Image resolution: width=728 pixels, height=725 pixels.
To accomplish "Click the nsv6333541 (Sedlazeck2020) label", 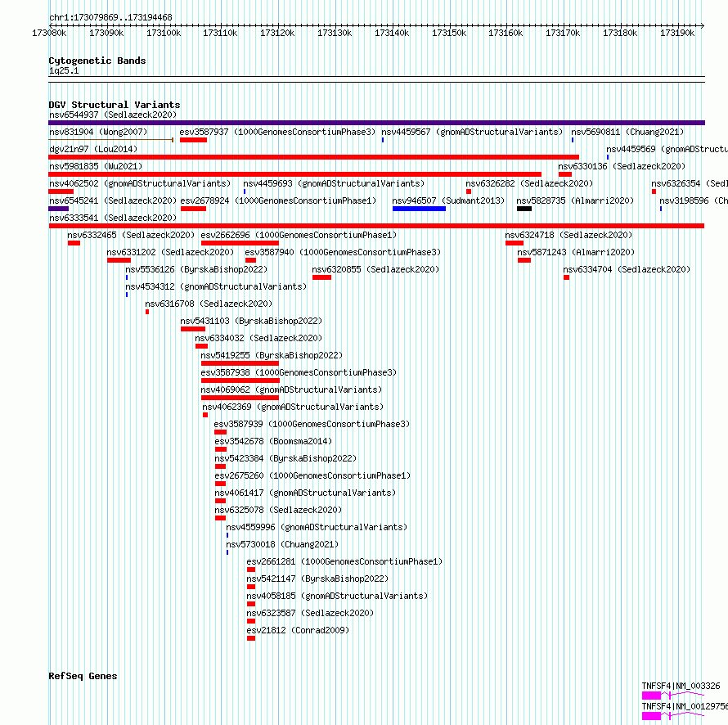I will (113, 218).
